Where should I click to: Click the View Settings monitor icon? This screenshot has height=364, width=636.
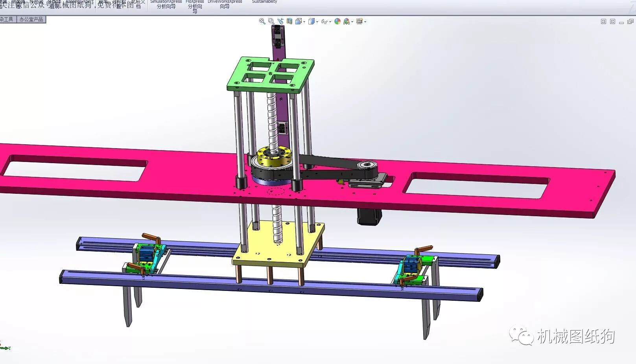pyautogui.click(x=359, y=22)
